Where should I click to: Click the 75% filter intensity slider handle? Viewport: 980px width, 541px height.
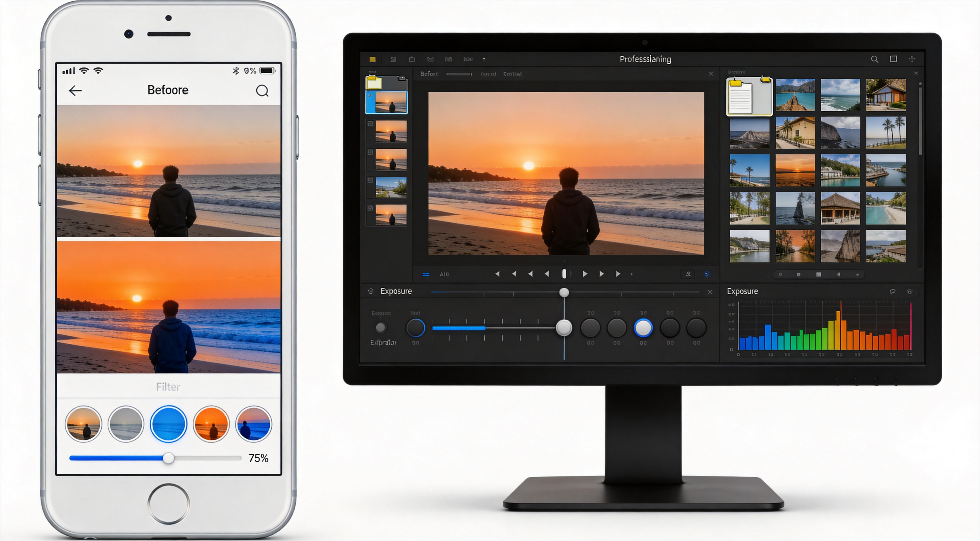click(x=169, y=458)
